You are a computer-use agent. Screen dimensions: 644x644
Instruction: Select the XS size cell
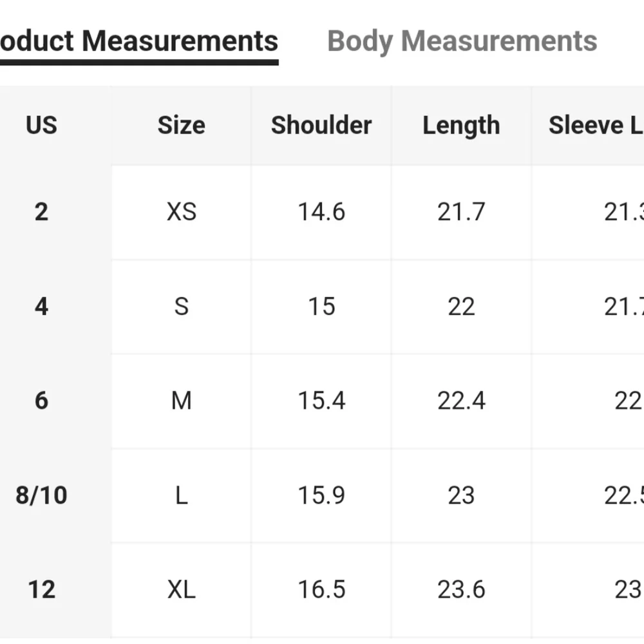pyautogui.click(x=181, y=212)
